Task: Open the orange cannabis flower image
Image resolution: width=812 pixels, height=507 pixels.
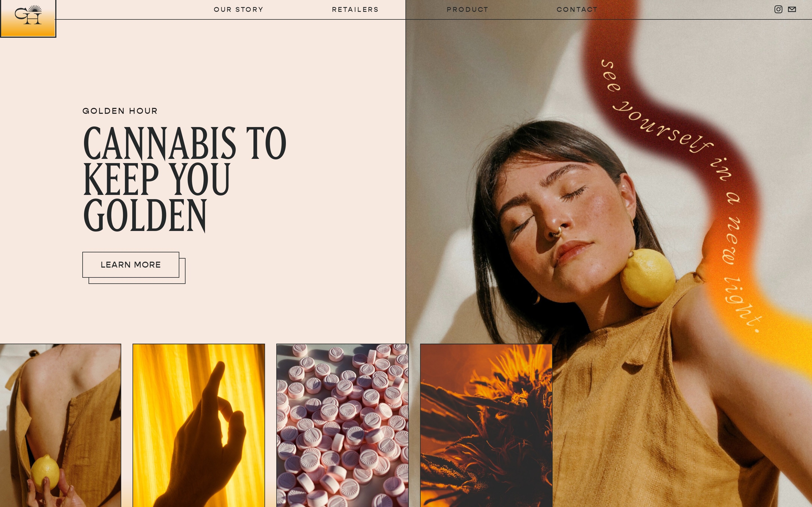Action: (x=486, y=425)
